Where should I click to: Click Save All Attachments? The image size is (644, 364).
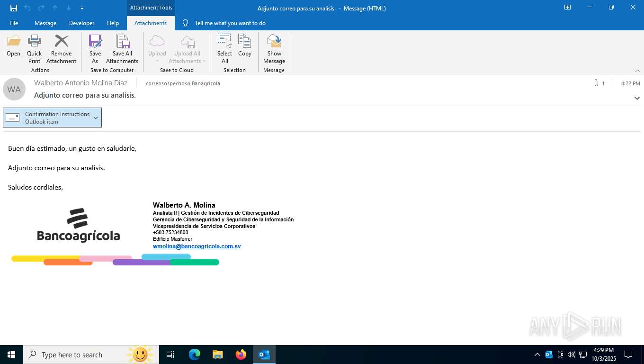122,49
